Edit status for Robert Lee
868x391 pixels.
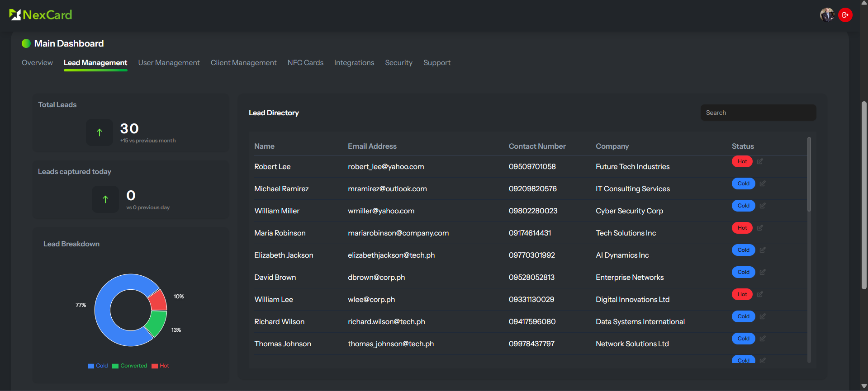point(760,161)
